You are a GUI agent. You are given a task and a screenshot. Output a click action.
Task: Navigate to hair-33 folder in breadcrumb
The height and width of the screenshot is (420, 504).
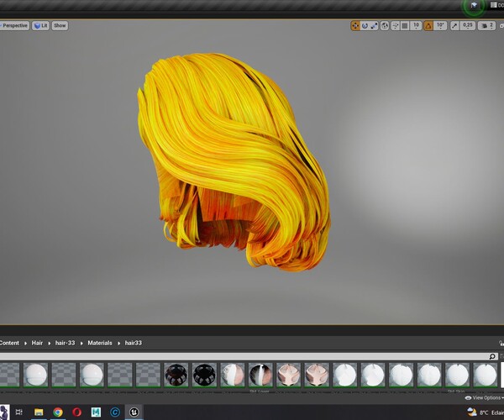pos(65,343)
